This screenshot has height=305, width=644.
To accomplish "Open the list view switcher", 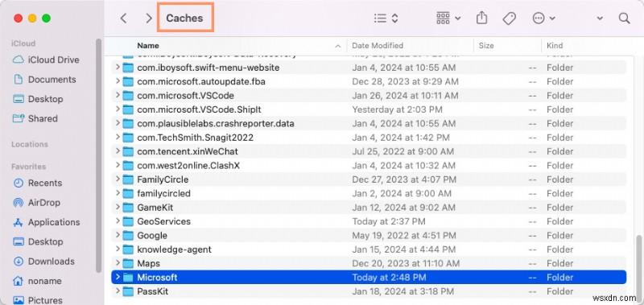I will point(386,18).
